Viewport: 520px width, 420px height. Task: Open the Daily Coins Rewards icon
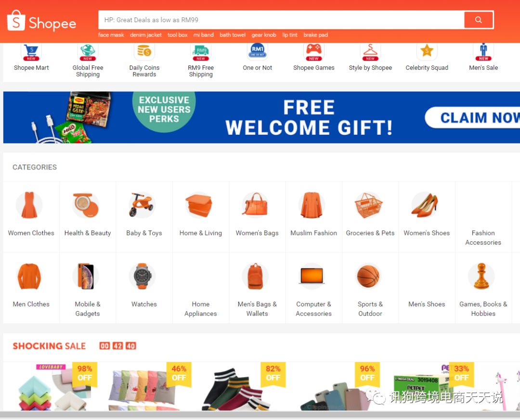(144, 52)
